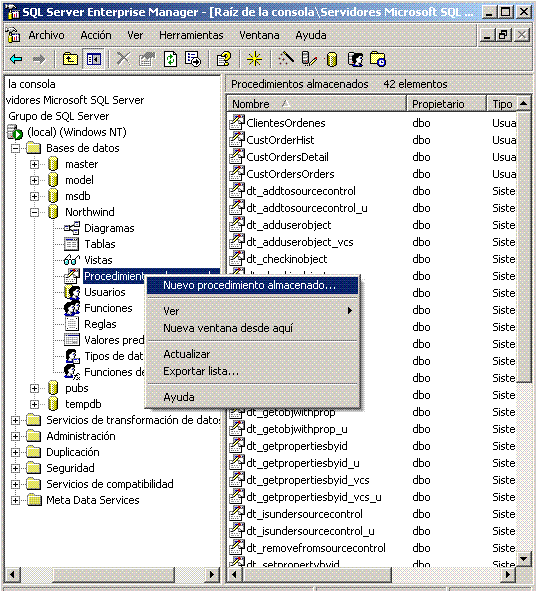Image resolution: width=536 pixels, height=591 pixels.
Task: Click the Refresh toolbar icon
Action: (171, 59)
